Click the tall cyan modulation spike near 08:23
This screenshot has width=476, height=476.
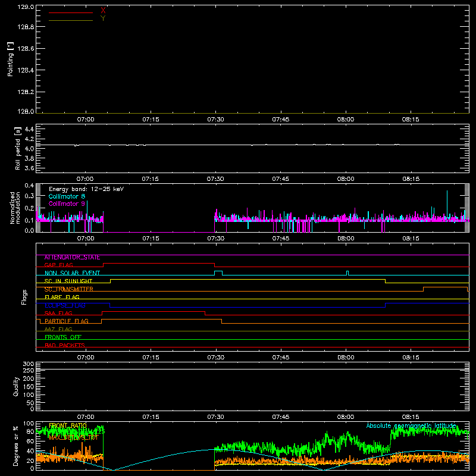coord(447,205)
